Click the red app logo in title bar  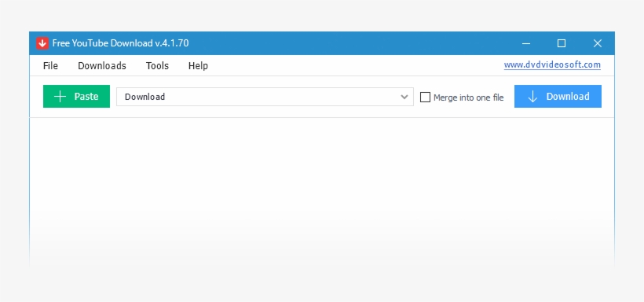[42, 43]
